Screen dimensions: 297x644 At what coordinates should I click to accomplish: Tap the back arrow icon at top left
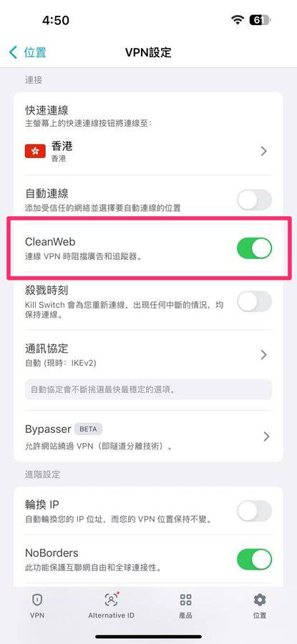click(13, 52)
